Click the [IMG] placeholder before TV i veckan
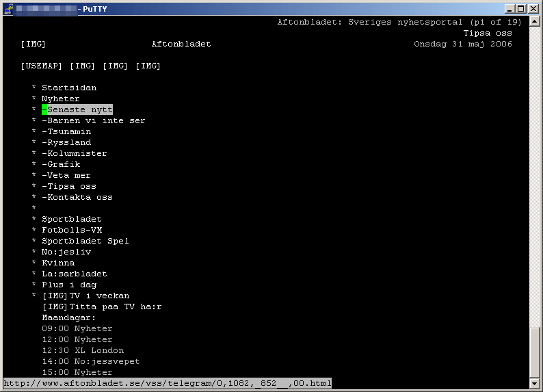 (x=55, y=296)
